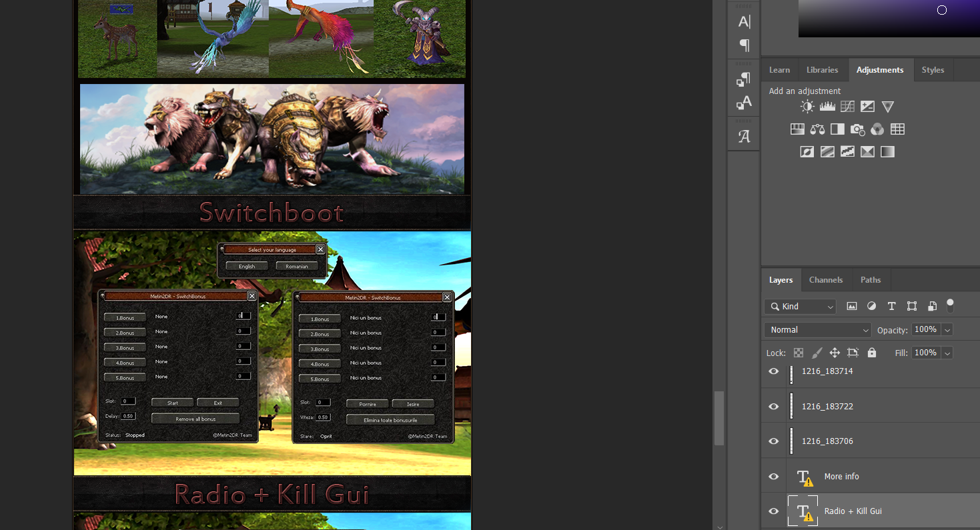Switch to the Paths tab
This screenshot has height=530, width=980.
871,280
